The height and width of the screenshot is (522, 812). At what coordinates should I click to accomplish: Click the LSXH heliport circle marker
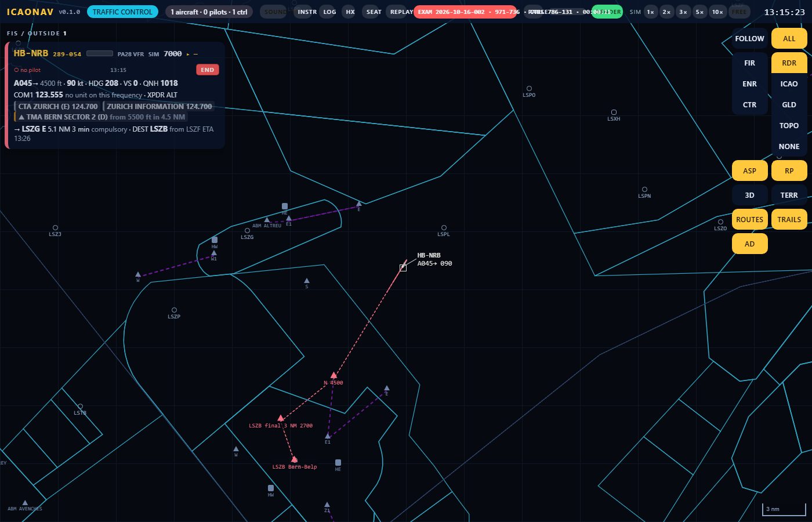point(614,113)
